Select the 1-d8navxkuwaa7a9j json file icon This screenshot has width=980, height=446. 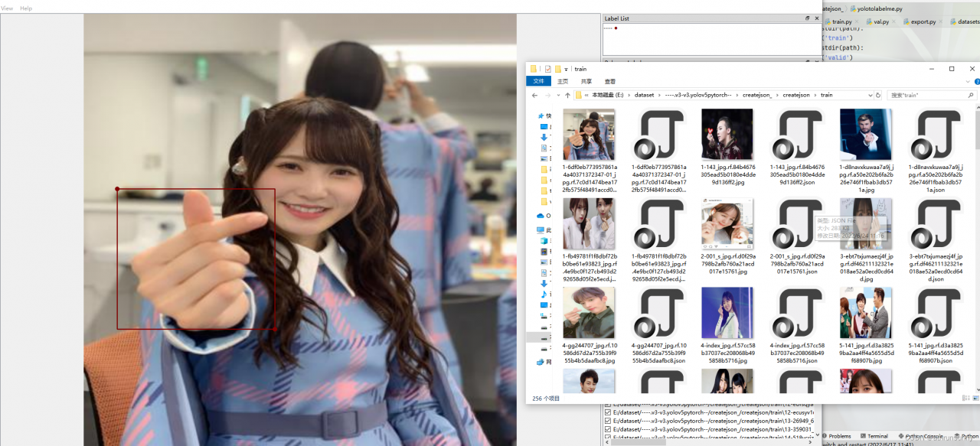(x=935, y=134)
